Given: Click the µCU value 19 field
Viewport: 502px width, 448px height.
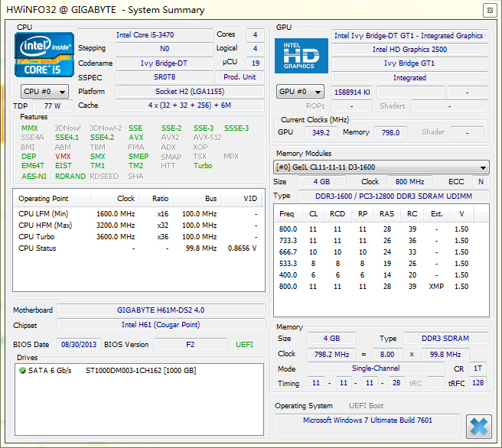Looking at the screenshot, I should (x=256, y=63).
